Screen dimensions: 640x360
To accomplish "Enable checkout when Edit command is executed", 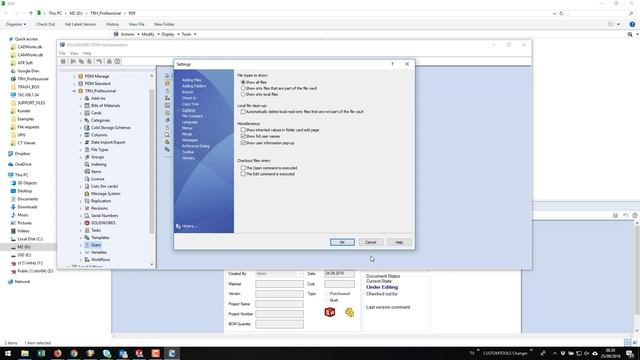I will 243,174.
